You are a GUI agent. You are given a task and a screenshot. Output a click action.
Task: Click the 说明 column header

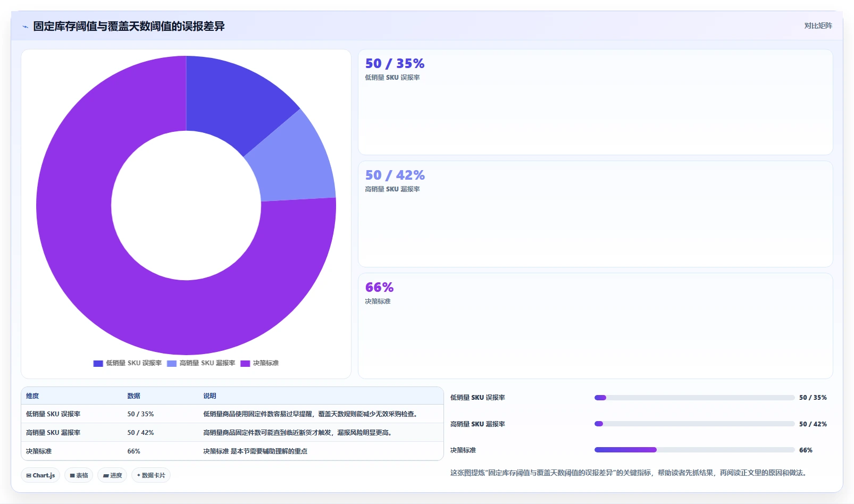click(210, 396)
